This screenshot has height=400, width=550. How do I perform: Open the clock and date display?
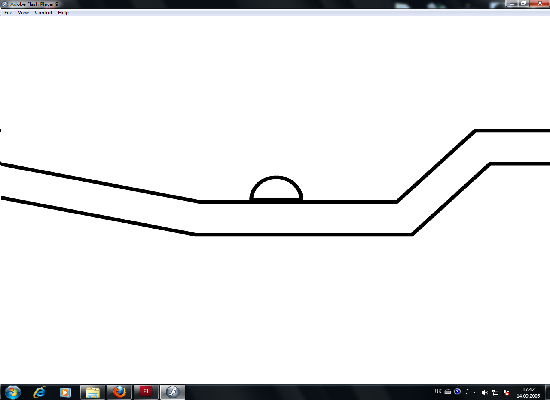click(528, 392)
